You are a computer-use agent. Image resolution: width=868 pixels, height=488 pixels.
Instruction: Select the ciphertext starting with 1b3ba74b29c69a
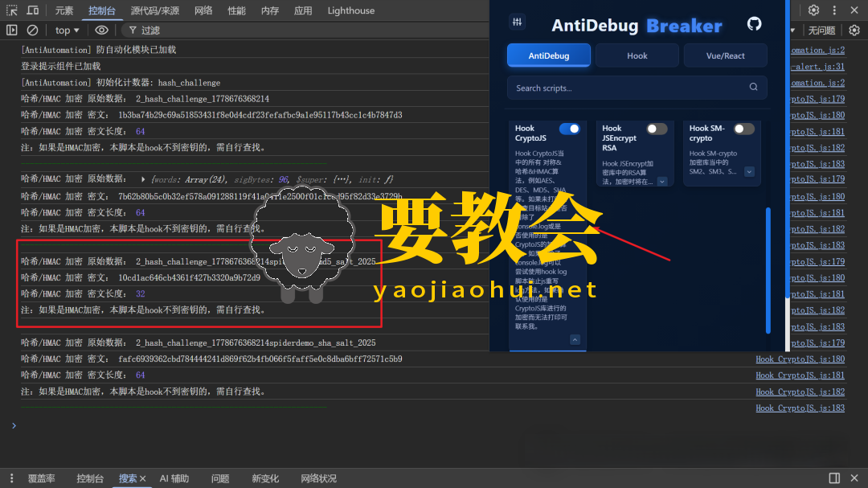(260, 115)
